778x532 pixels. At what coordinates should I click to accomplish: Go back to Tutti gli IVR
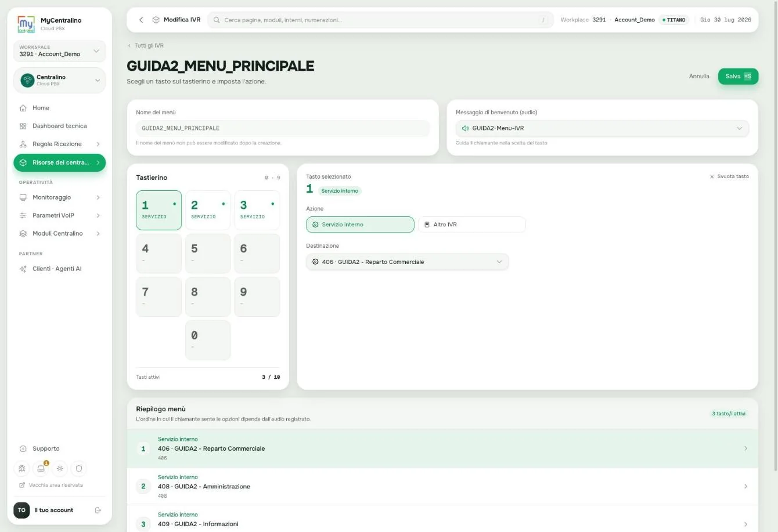(x=146, y=45)
